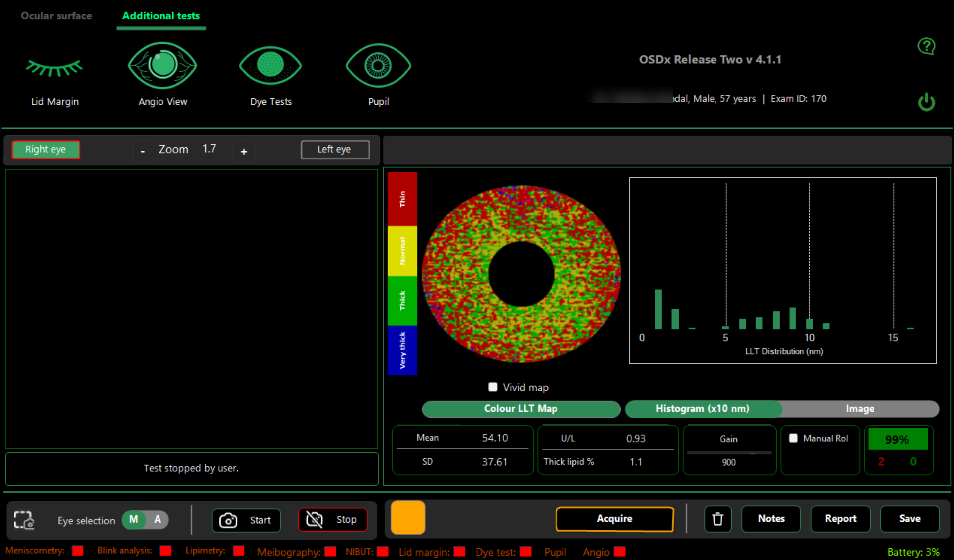
Task: Click the OSDx Release Two v 4.1.1 title
Action: 710,60
